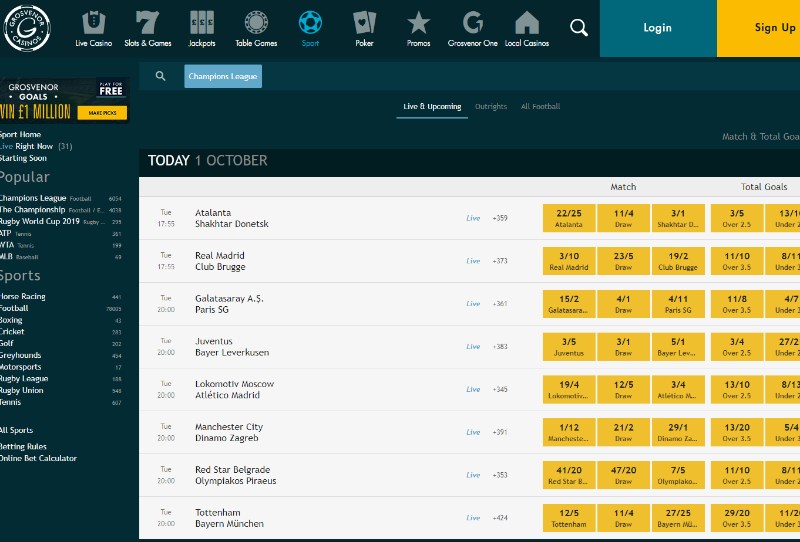Open Live Right Now events

pos(36,146)
